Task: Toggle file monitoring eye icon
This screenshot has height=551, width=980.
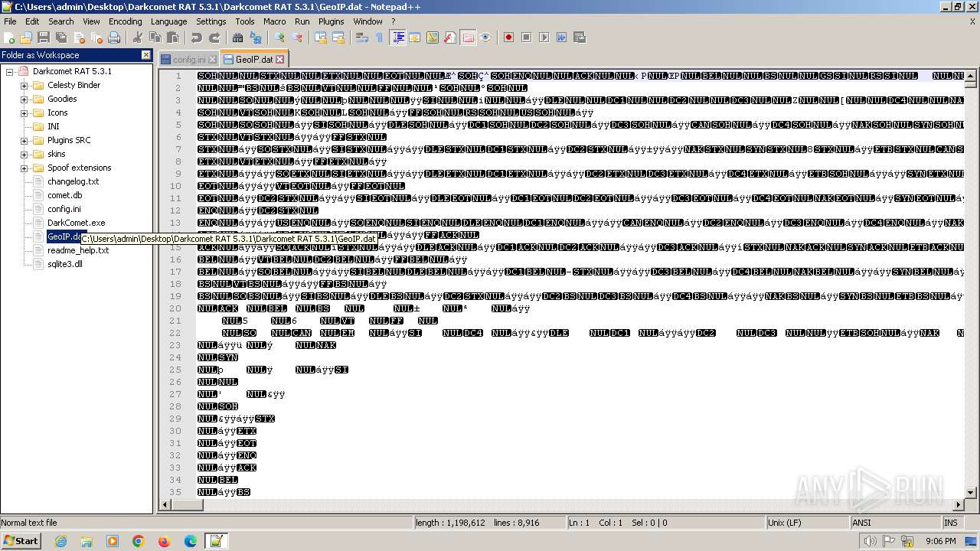Action: [485, 37]
